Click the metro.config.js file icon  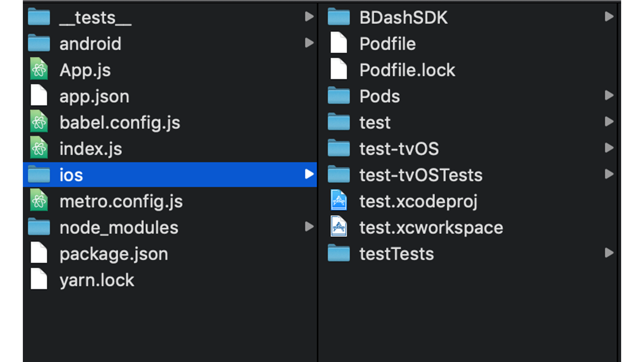click(x=39, y=200)
